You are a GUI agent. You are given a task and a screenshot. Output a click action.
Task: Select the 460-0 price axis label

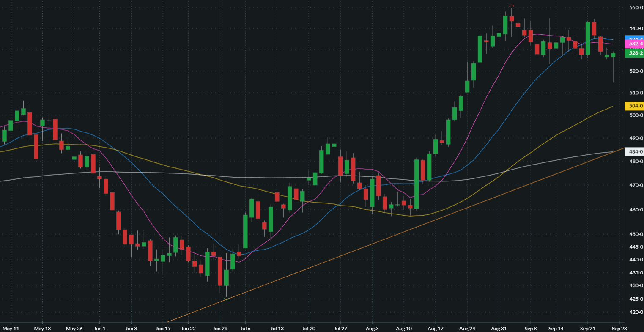click(636, 209)
